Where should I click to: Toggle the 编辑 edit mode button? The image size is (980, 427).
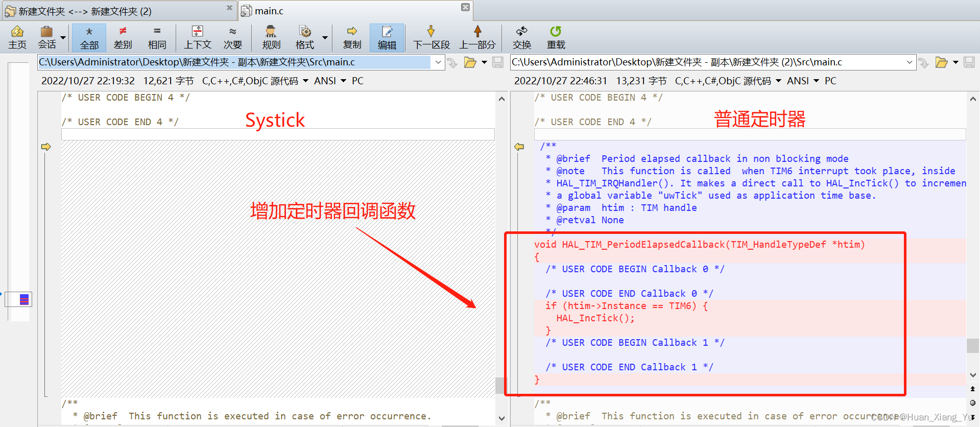click(x=387, y=38)
